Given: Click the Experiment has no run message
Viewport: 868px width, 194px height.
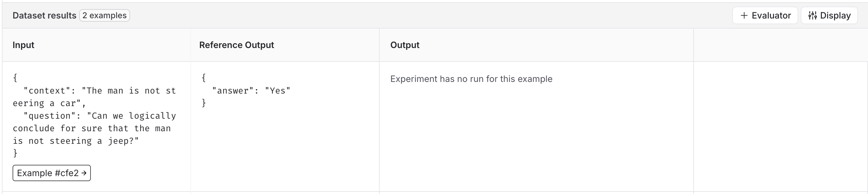Looking at the screenshot, I should [471, 79].
